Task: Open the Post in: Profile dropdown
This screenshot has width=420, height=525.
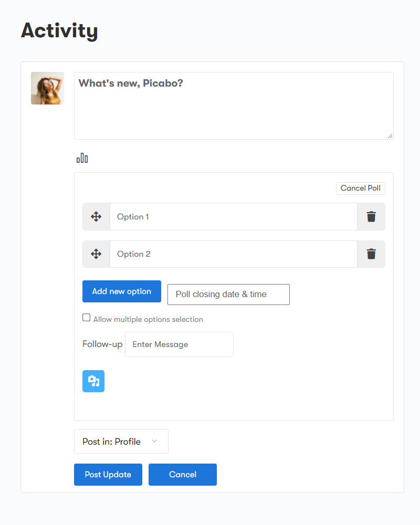Action: (x=121, y=442)
